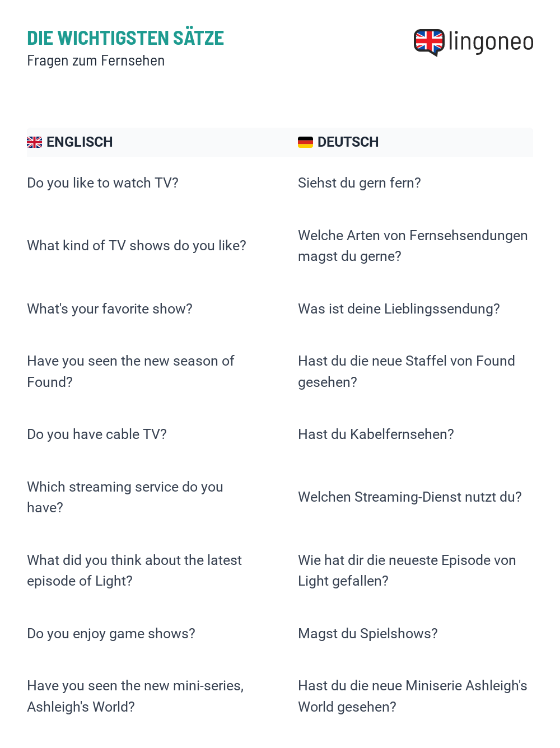Click the title Die wichtigsten Sätze
560x748 pixels.
(x=125, y=38)
